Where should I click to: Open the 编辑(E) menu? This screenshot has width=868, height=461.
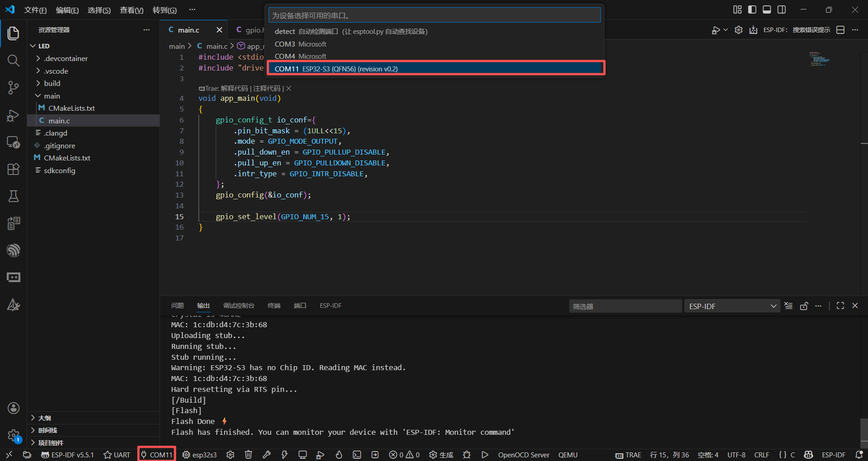tap(67, 10)
